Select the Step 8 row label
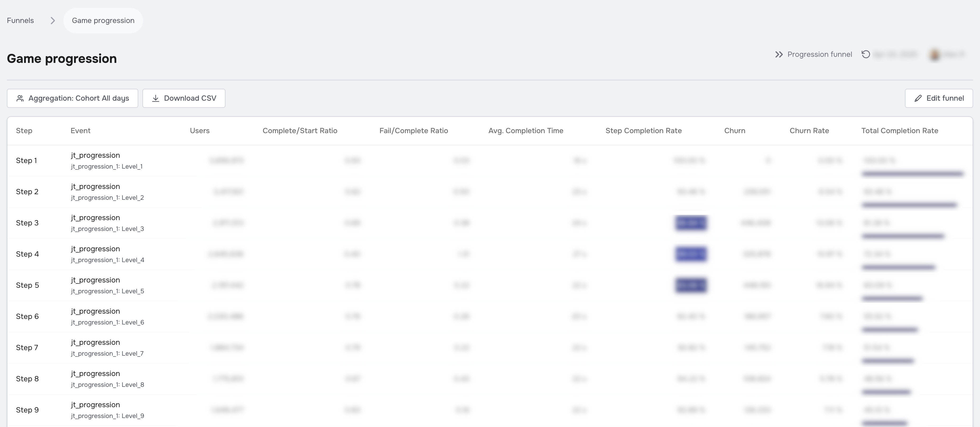Image resolution: width=980 pixels, height=427 pixels. (x=27, y=379)
